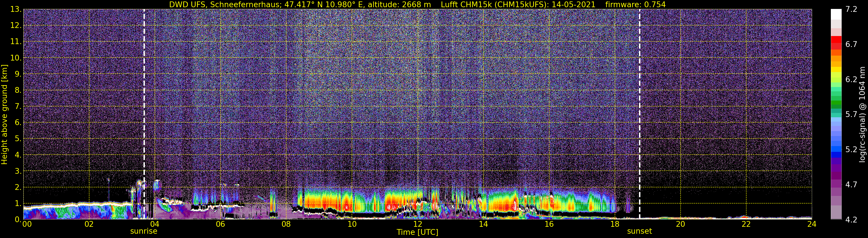Viewport: 868px width, 238px height.
Task: Click the red segment of the colorbar
Action: [836, 39]
